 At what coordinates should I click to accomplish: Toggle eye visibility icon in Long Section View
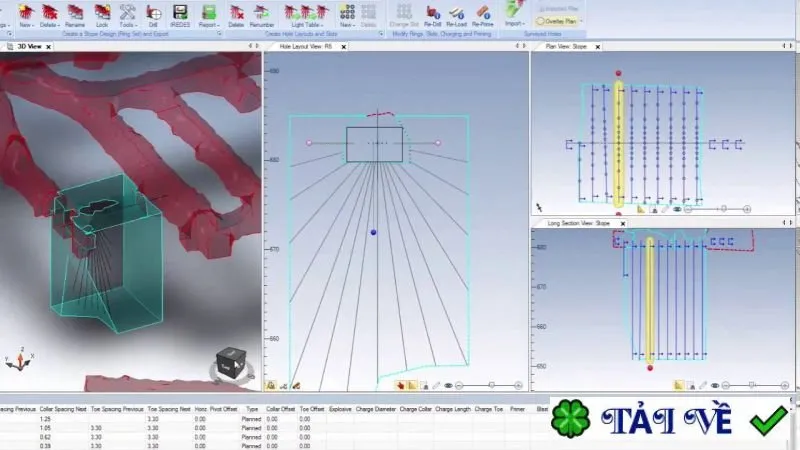click(x=715, y=386)
